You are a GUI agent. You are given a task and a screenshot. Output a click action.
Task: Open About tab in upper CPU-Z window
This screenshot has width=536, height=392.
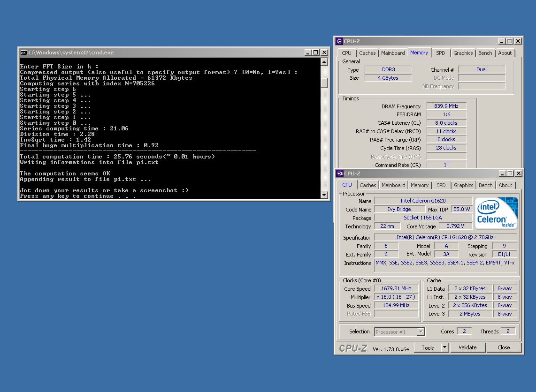(505, 53)
